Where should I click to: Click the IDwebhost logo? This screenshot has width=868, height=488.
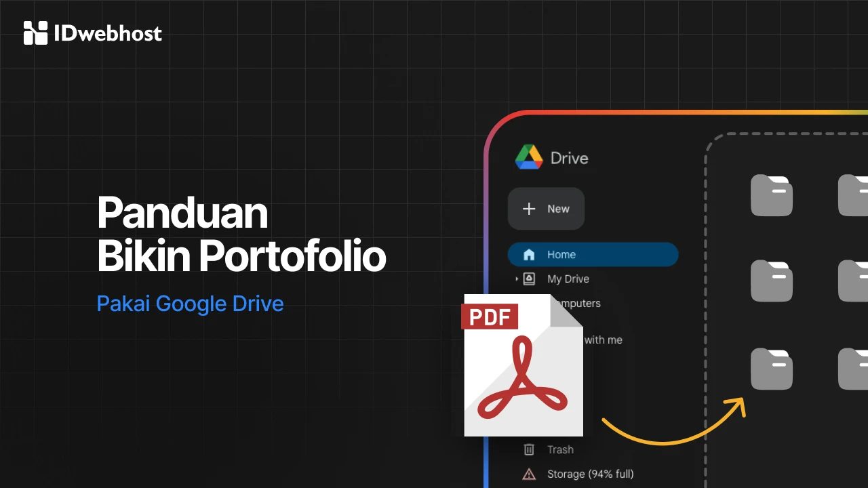pos(93,33)
